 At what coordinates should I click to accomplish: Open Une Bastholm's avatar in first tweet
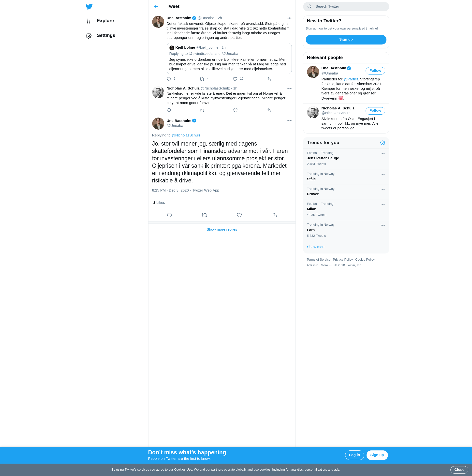(x=158, y=22)
